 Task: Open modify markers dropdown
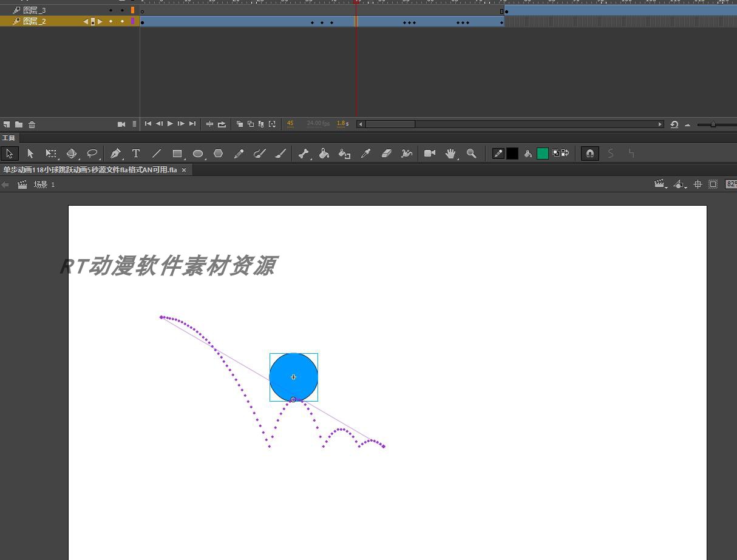(x=272, y=124)
